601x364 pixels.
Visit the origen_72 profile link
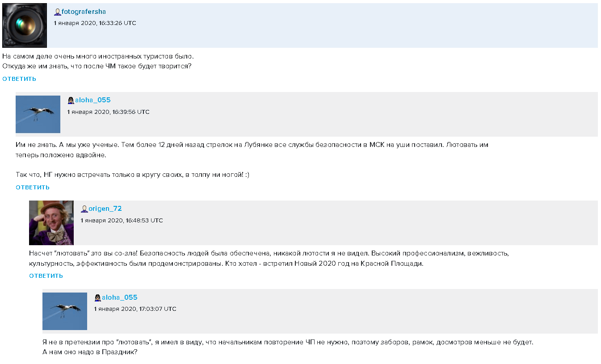point(105,209)
